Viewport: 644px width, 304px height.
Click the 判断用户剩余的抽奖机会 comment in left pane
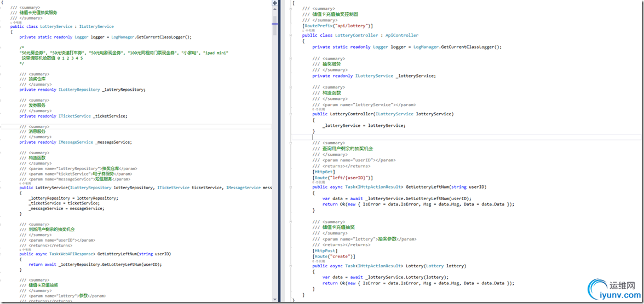[x=48, y=229]
